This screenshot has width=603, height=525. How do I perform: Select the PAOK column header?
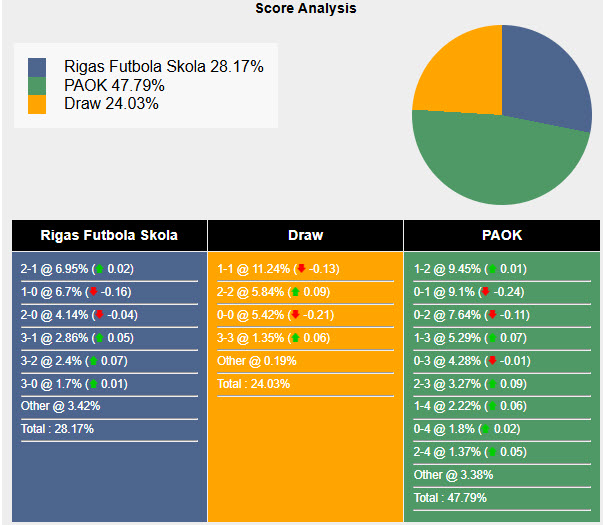click(502, 235)
